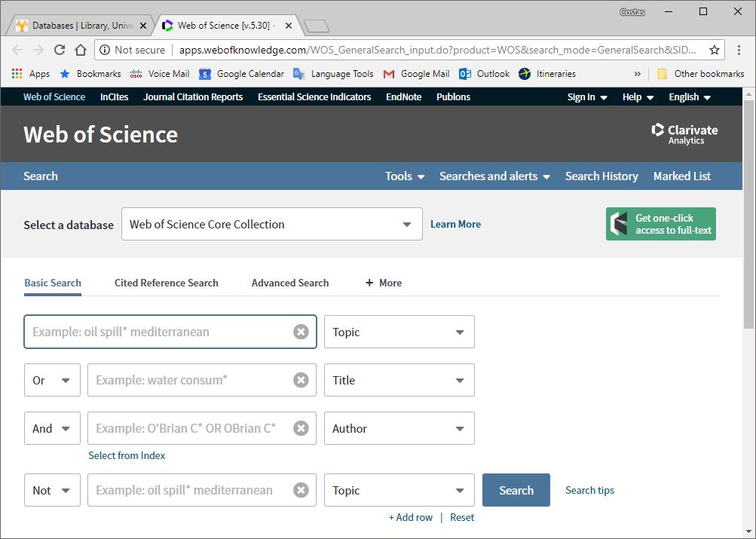The width and height of the screenshot is (756, 539).
Task: Click the first search input field
Action: click(x=170, y=332)
